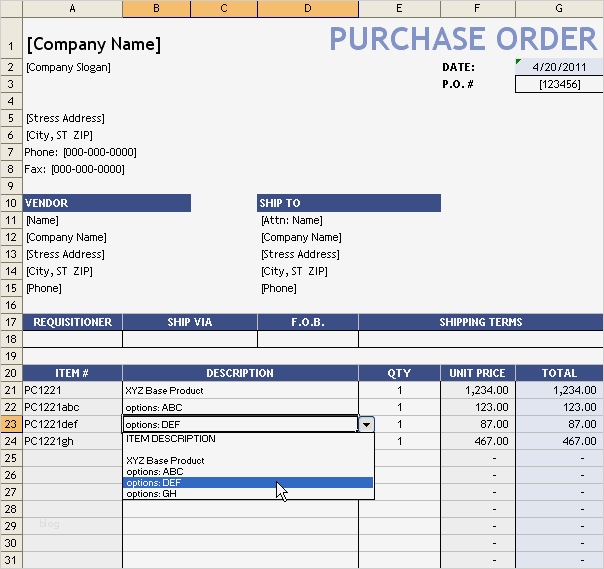Click the vendor [Name] cell

[42, 220]
